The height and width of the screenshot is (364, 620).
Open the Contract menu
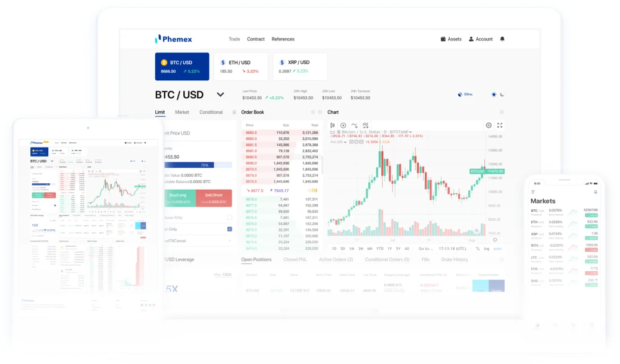tap(256, 39)
